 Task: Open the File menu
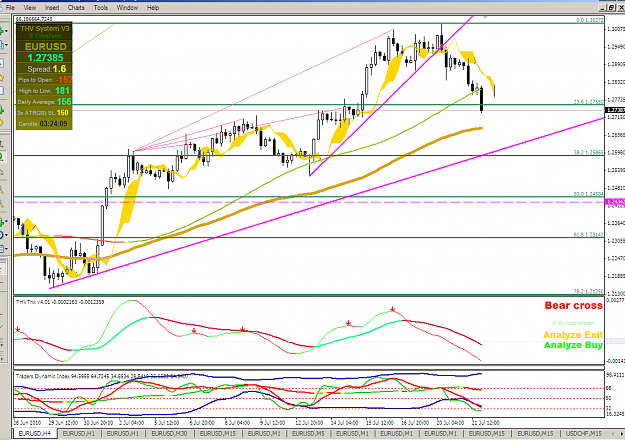tap(10, 8)
